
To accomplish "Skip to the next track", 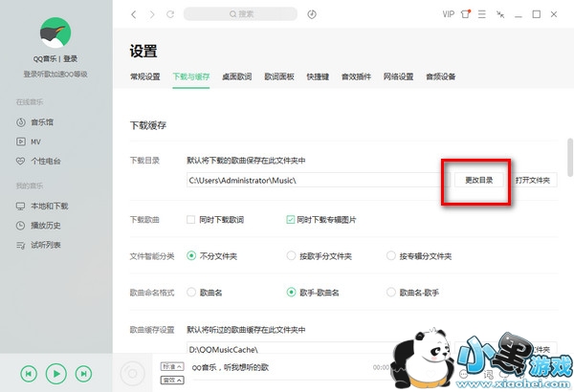I will [x=83, y=374].
